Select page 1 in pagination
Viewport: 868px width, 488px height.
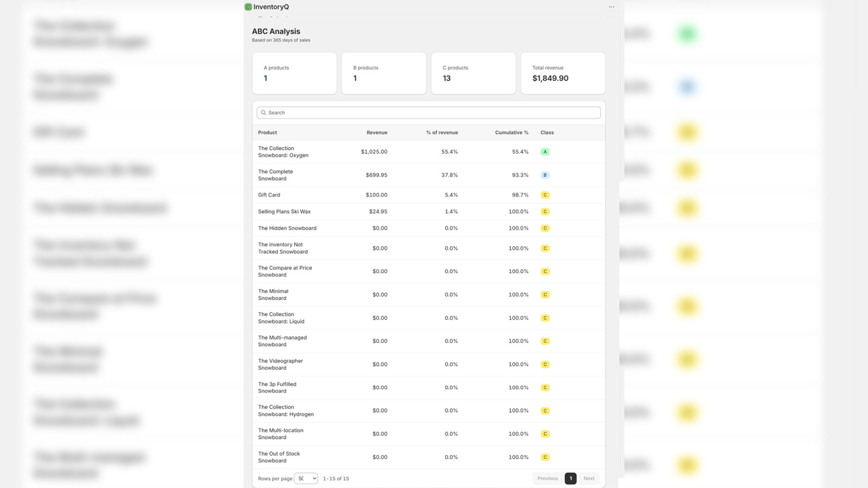[x=570, y=478]
